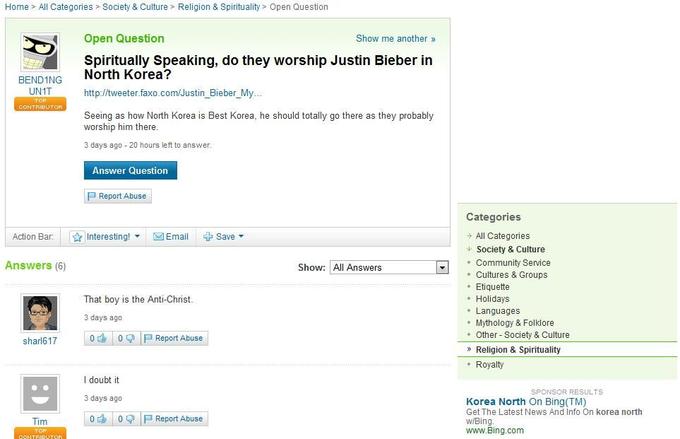Click 'That boy is the Anti-Christ.' answer text

click(x=138, y=299)
